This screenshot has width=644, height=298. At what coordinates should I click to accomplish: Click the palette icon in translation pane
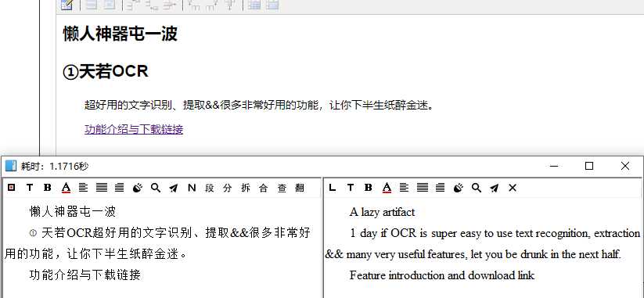pos(459,188)
